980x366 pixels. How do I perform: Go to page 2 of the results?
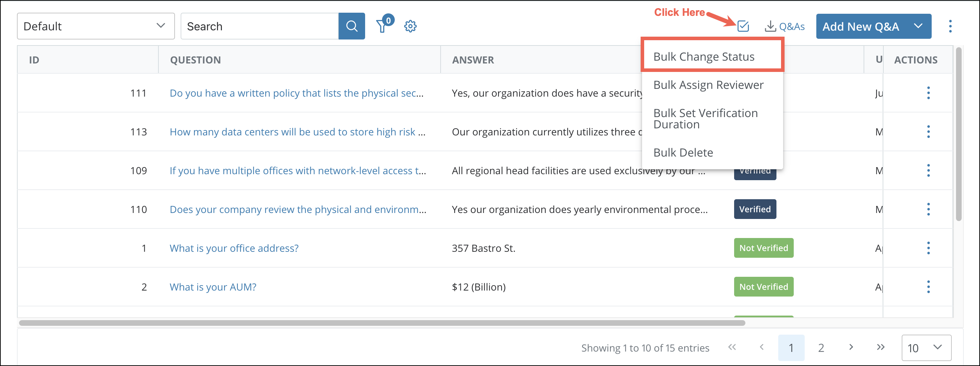click(821, 348)
